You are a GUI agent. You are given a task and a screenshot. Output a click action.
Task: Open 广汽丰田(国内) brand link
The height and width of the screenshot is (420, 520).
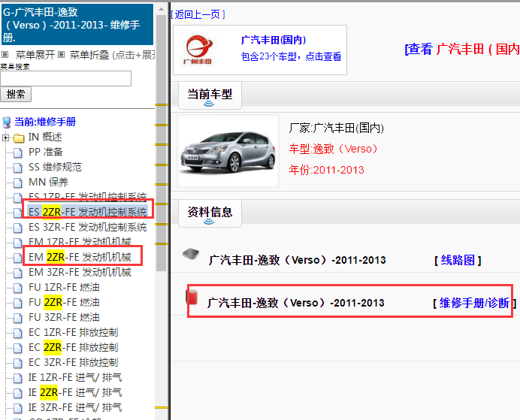click(274, 40)
